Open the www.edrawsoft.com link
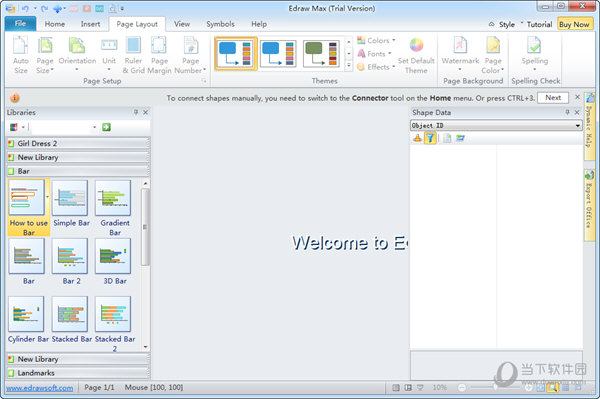 click(x=40, y=388)
